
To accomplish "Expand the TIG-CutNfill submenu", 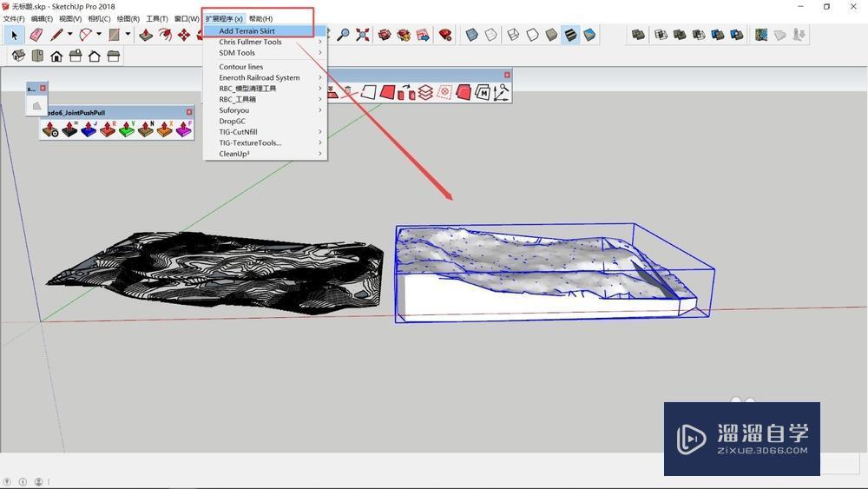I will [x=266, y=132].
